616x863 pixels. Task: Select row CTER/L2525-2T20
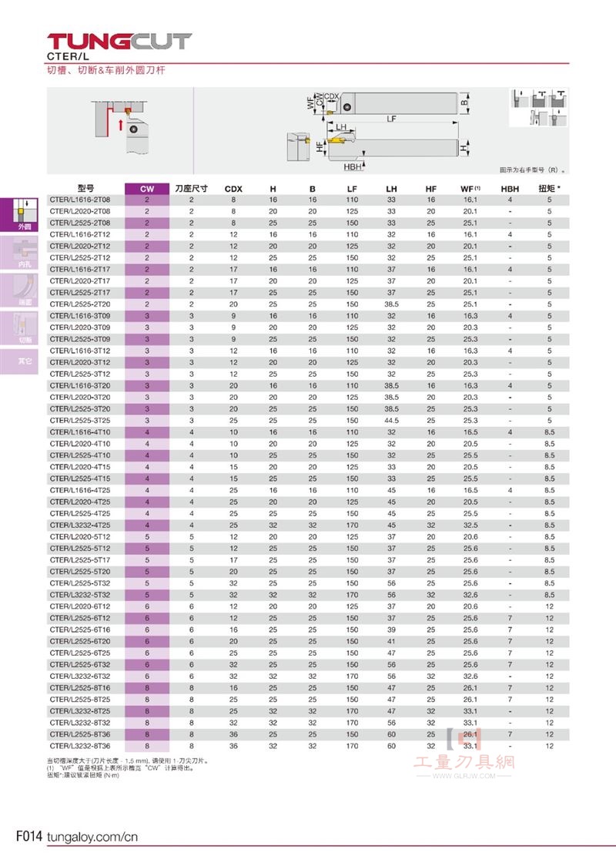click(308, 304)
